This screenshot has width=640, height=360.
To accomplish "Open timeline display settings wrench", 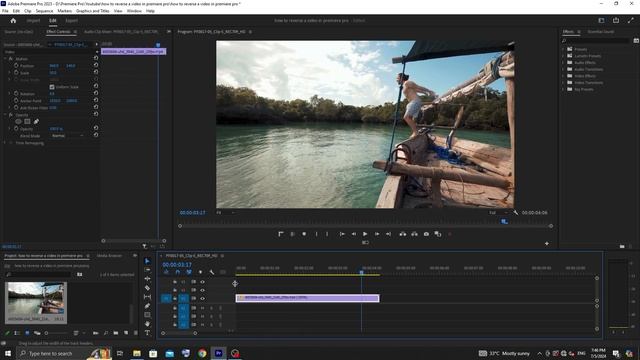I will click(x=212, y=272).
